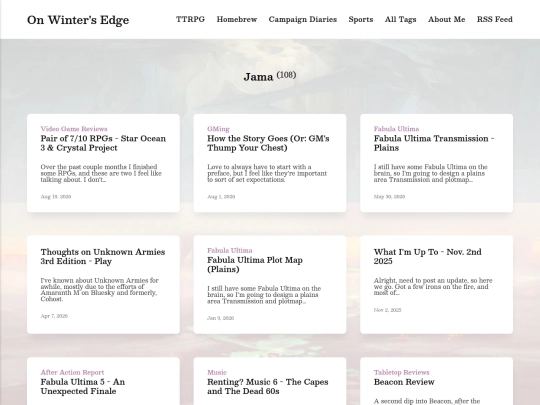Open How the Story Goes post
This screenshot has width=540, height=405.
click(x=268, y=143)
